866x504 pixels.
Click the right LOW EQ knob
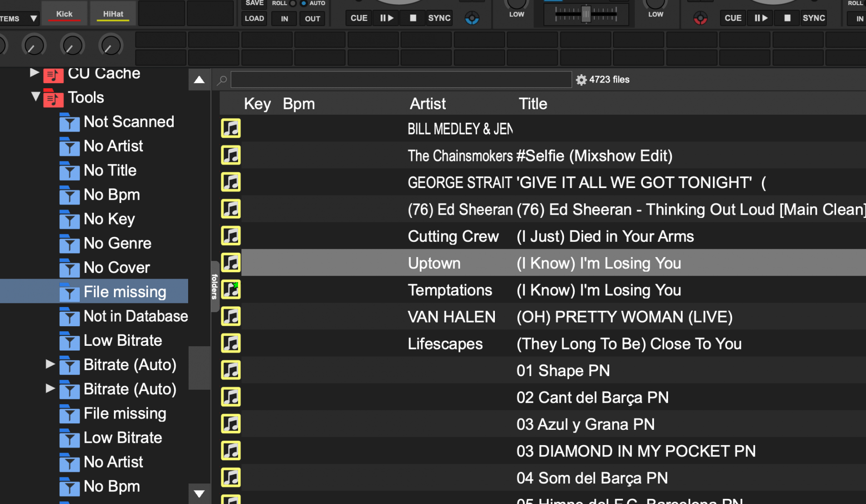tap(655, 4)
